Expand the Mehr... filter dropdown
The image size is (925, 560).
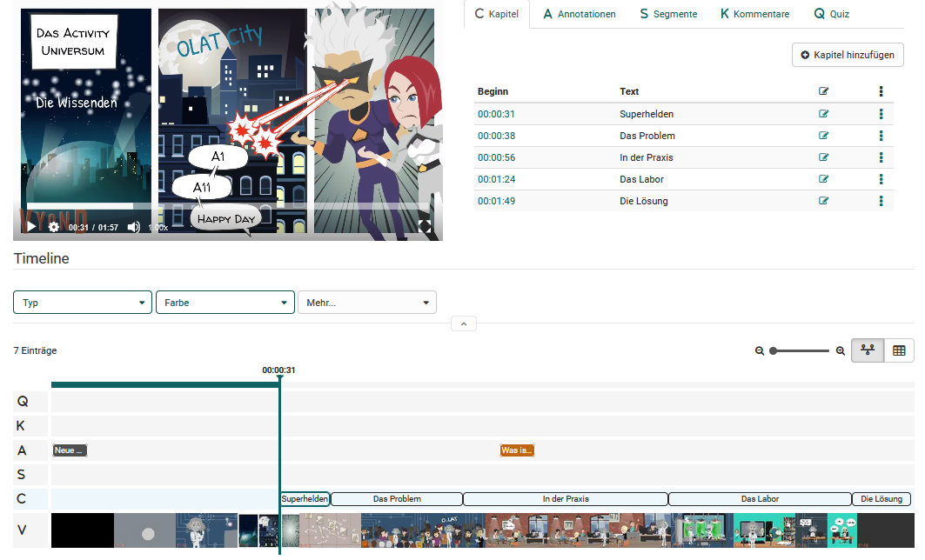pyautogui.click(x=366, y=303)
